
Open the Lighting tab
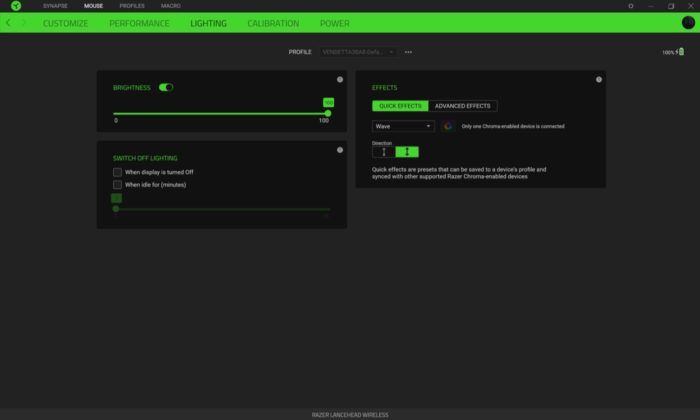(208, 23)
